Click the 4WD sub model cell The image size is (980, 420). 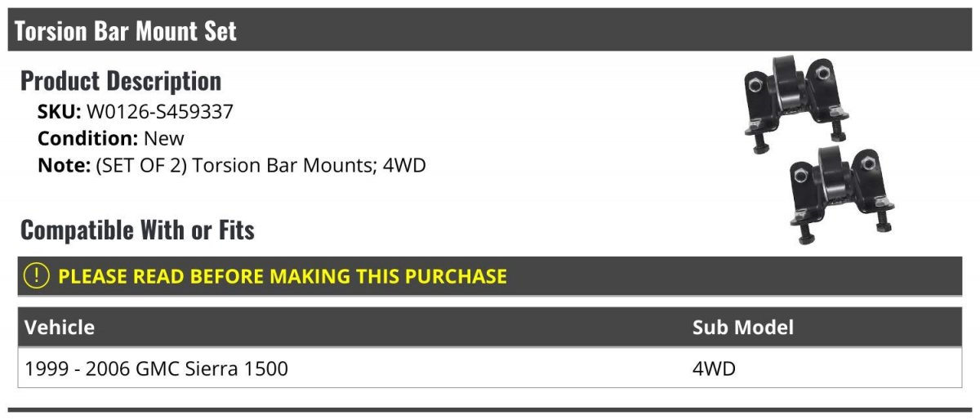pyautogui.click(x=714, y=369)
